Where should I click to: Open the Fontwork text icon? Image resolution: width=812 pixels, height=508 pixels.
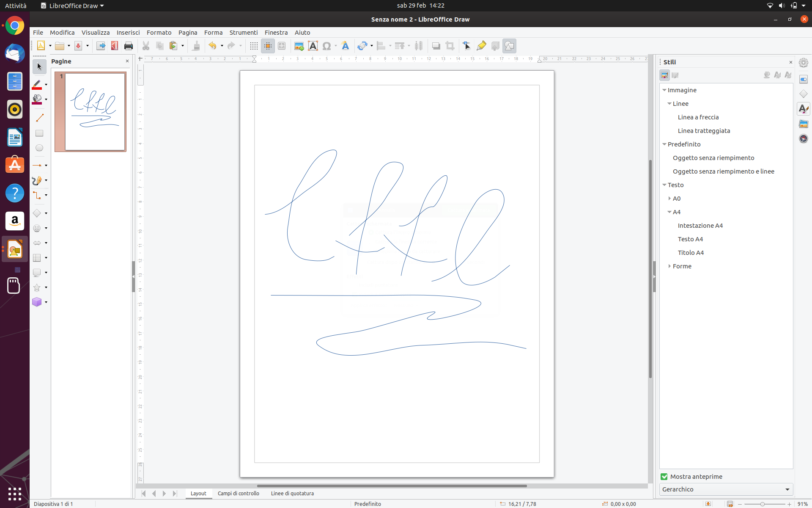[x=345, y=46]
